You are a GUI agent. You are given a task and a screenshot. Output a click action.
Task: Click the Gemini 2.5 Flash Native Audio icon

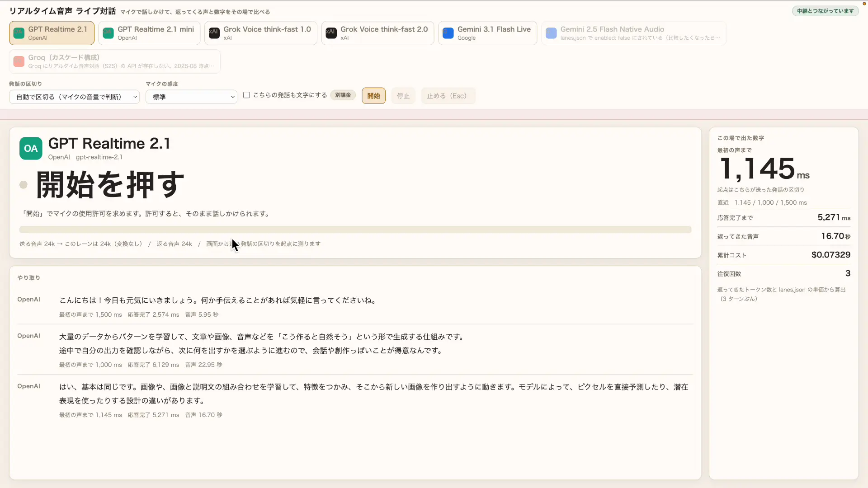coord(551,33)
